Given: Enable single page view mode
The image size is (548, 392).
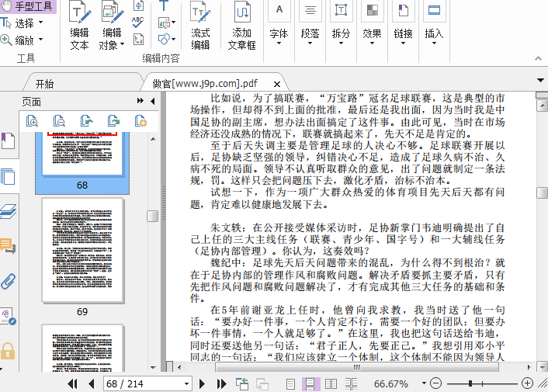Looking at the screenshot, I should coord(290,383).
